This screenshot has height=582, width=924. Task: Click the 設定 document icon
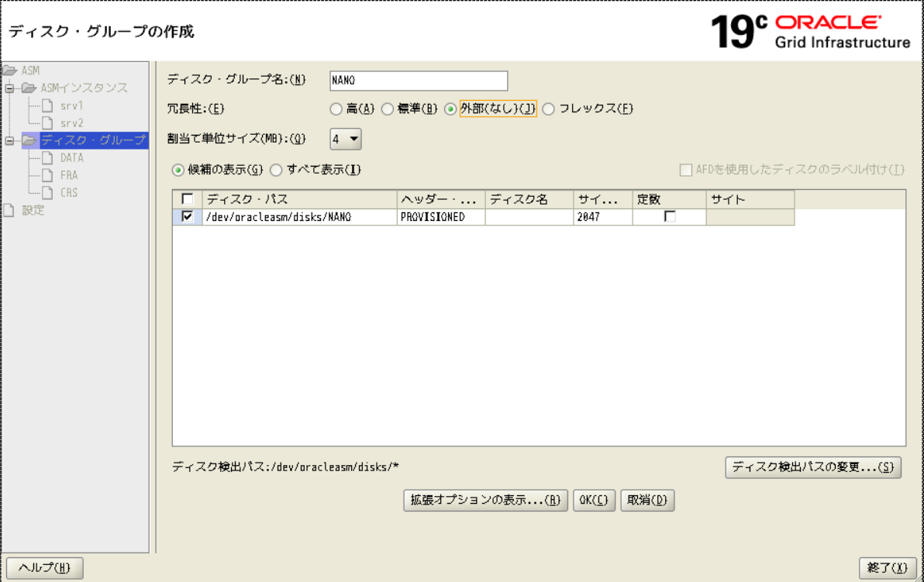pyautogui.click(x=9, y=210)
